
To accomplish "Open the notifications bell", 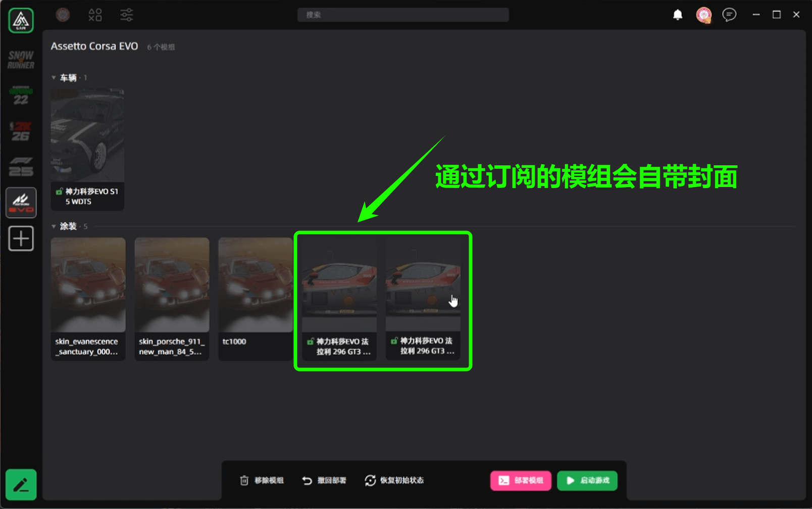I will click(x=678, y=15).
